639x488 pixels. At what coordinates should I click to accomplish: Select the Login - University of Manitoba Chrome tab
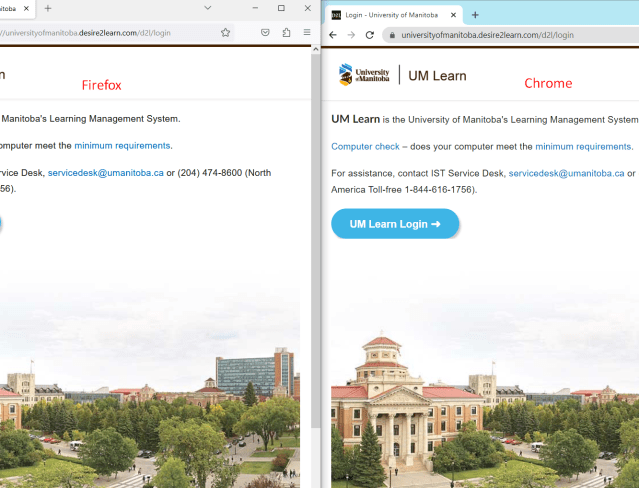(394, 15)
